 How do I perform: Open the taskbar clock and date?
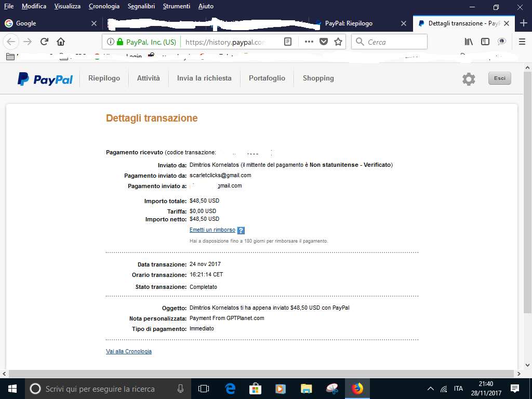coord(486,389)
